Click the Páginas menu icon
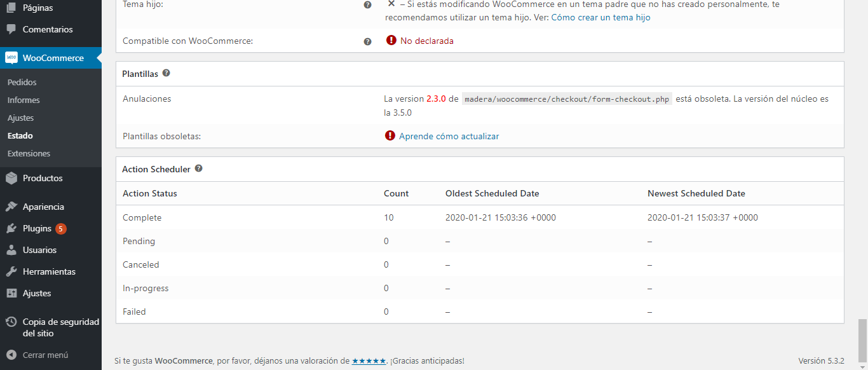868x370 pixels. [x=11, y=8]
